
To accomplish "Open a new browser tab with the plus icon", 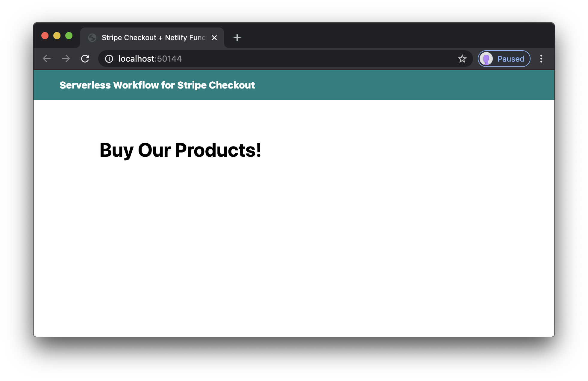I will (x=237, y=38).
